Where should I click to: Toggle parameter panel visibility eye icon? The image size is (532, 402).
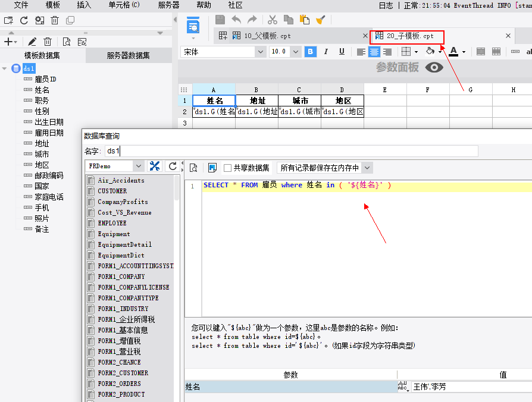click(434, 68)
